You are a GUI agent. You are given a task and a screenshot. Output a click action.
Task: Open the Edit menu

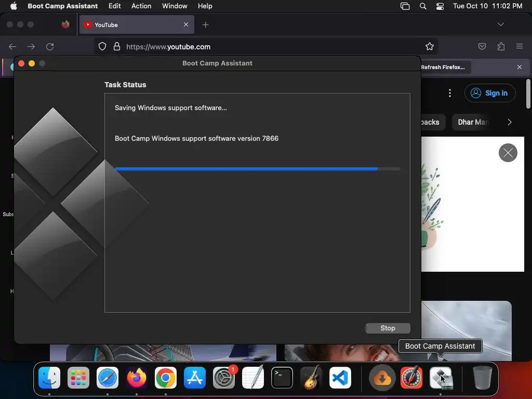point(114,6)
